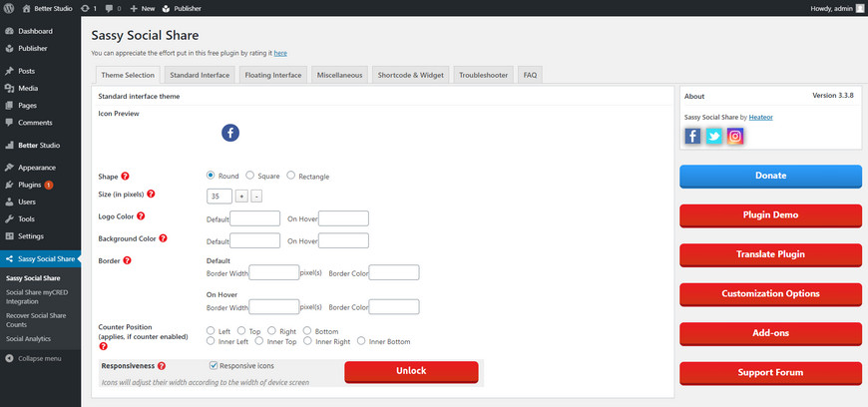
Task: Show help for Background Color
Action: pyautogui.click(x=163, y=238)
